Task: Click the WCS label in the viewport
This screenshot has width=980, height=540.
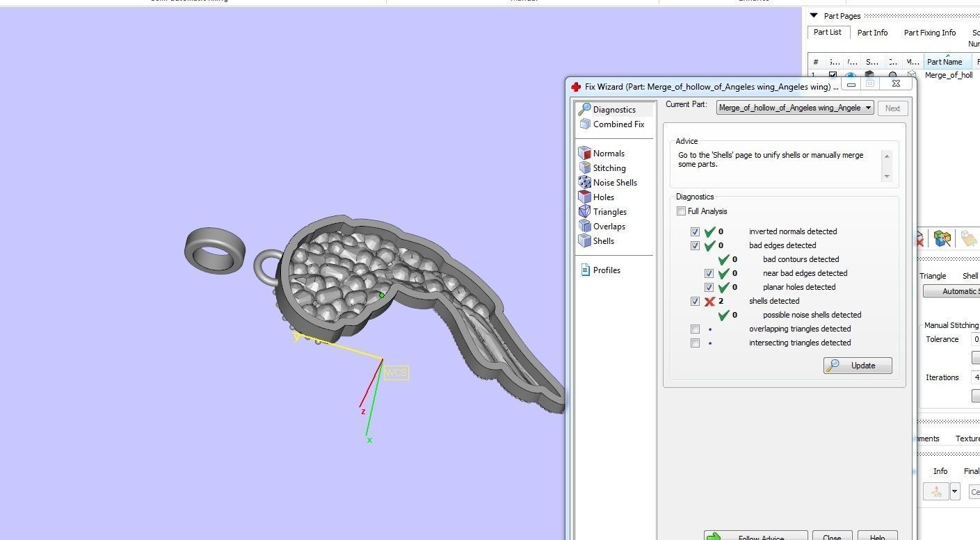Action: coord(396,373)
